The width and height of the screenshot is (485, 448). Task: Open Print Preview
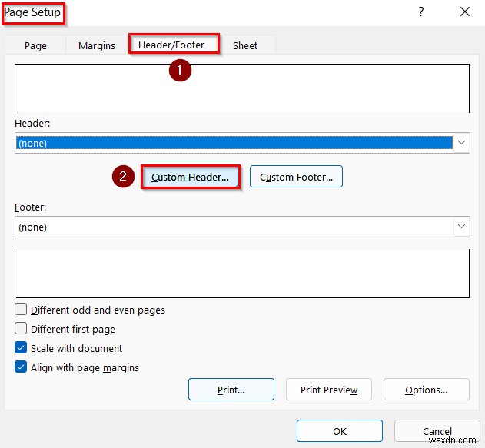329,390
